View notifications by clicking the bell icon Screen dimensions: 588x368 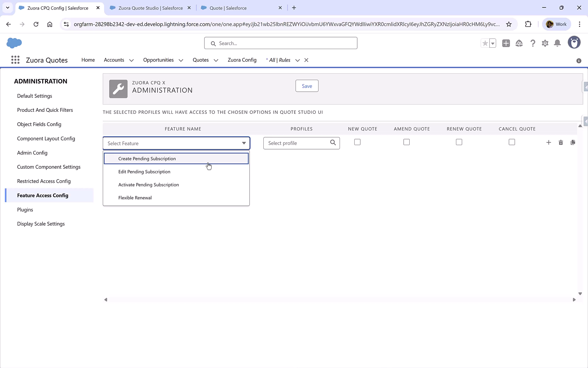pyautogui.click(x=557, y=43)
